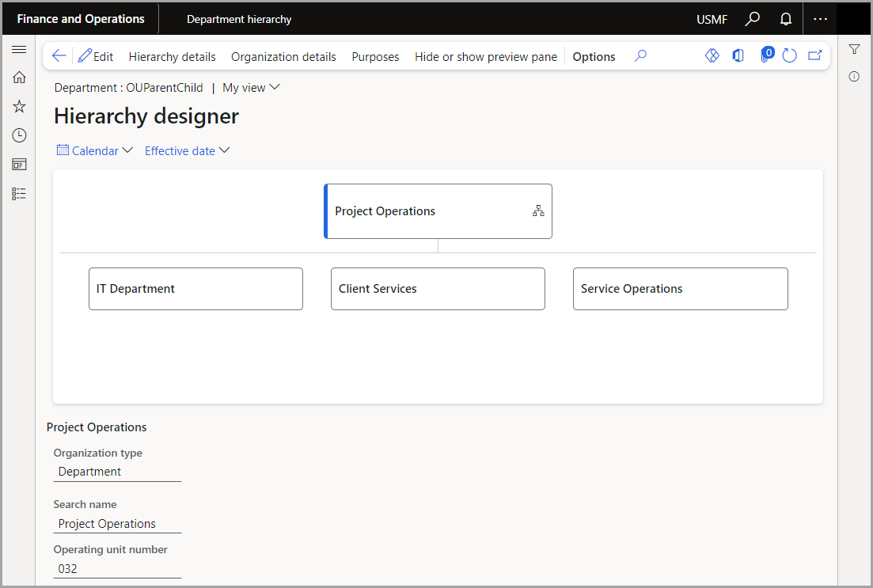Click the Edit button
Viewport: 873px width, 588px height.
(x=96, y=56)
